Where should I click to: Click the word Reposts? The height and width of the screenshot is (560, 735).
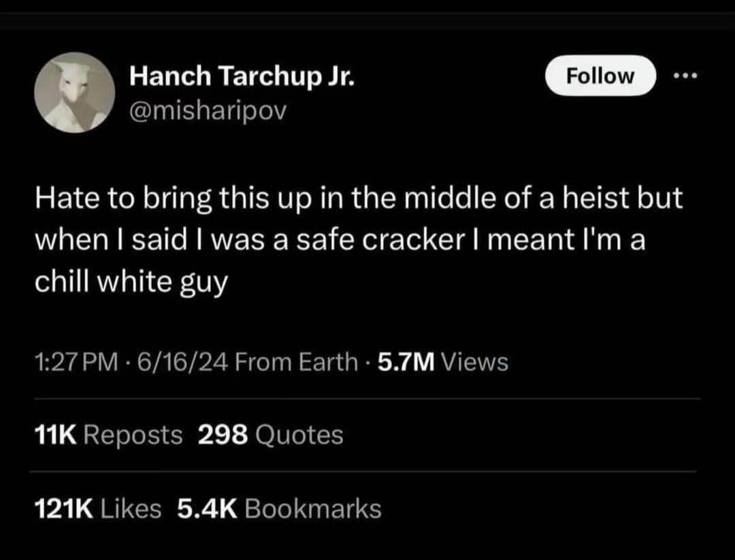point(134,435)
